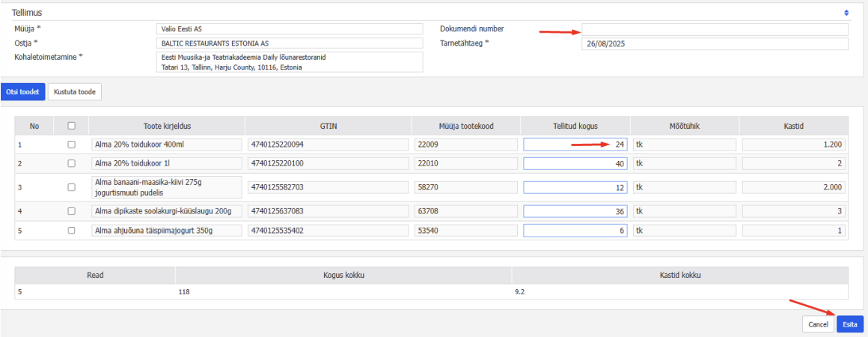Submit the order with Esita
Screen dimensions: 868x337
click(x=850, y=324)
